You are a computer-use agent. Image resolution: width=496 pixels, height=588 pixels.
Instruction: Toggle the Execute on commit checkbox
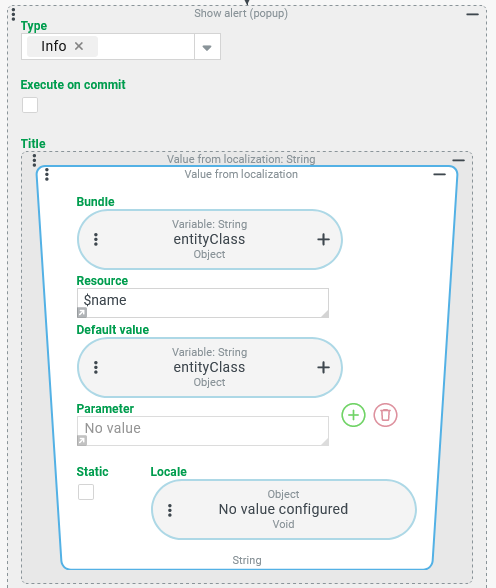[30, 105]
